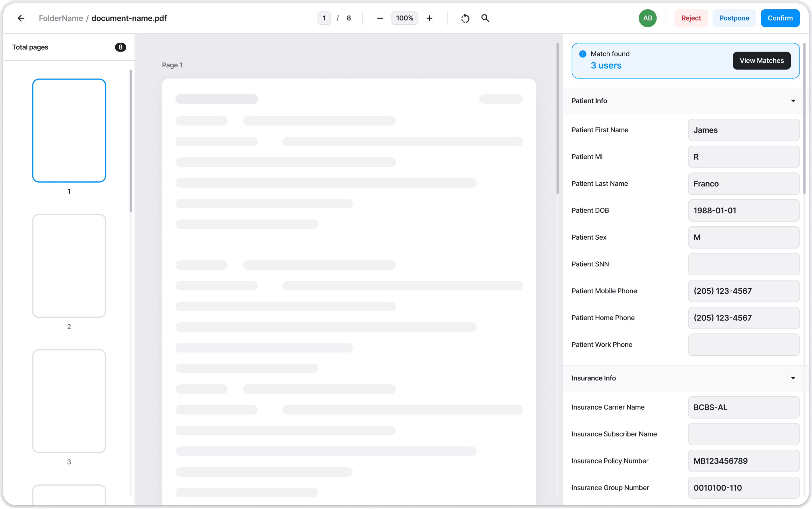This screenshot has height=509, width=812.
Task: Click the Confirm button
Action: click(x=780, y=18)
